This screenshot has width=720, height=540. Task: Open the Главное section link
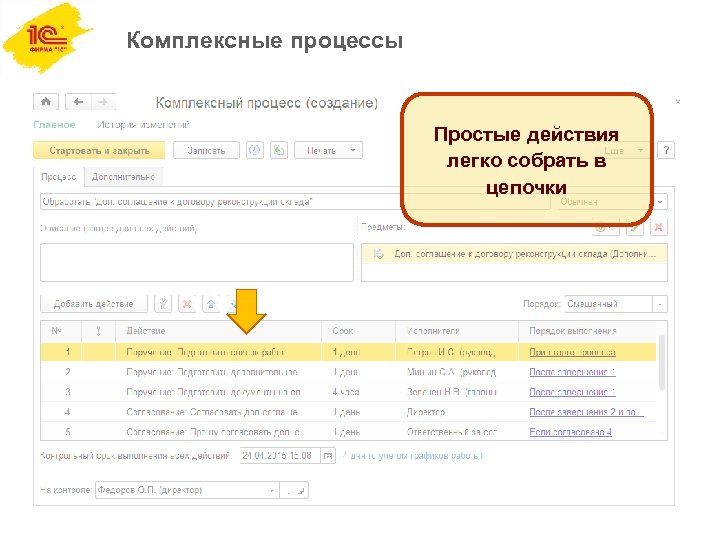pyautogui.click(x=54, y=124)
